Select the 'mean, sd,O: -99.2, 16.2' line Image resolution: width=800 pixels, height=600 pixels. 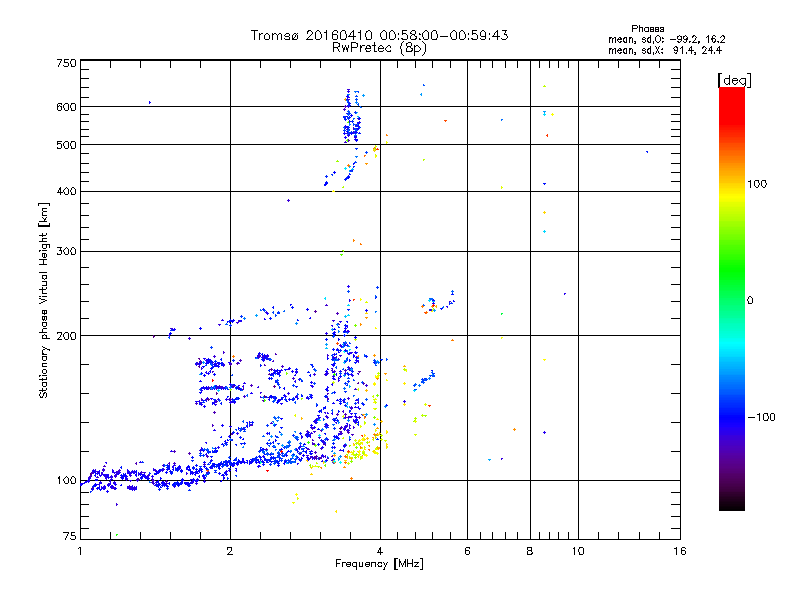[666, 40]
